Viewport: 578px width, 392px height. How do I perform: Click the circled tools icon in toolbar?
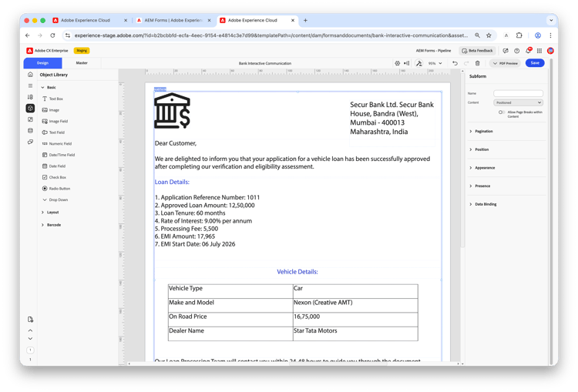pos(419,63)
